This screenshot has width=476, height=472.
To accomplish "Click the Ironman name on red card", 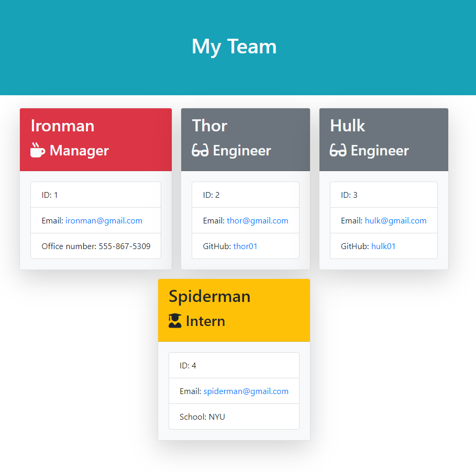I will point(63,126).
